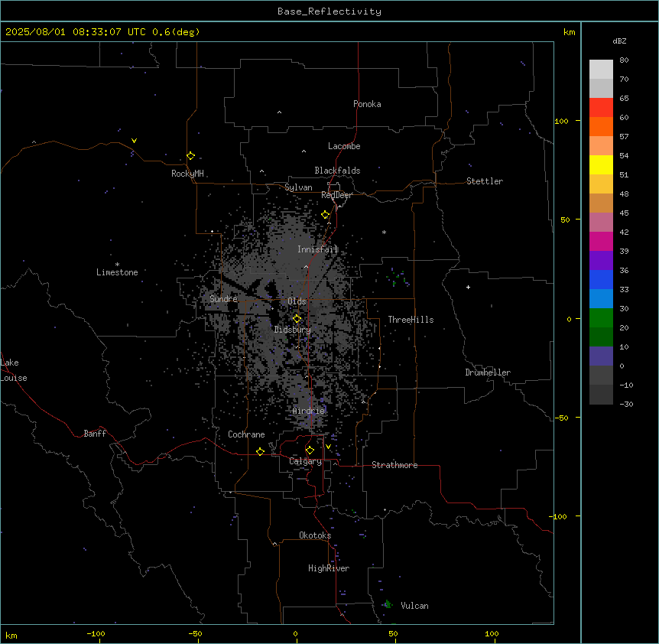
Task: Select the Drumheller label
Action: pos(488,372)
